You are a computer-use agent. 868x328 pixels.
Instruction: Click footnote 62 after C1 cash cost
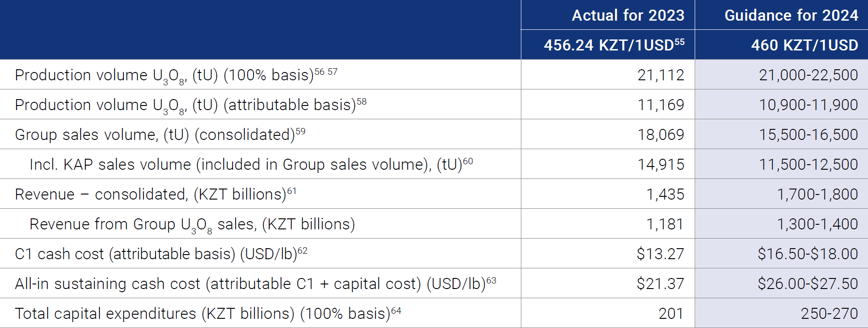click(303, 250)
